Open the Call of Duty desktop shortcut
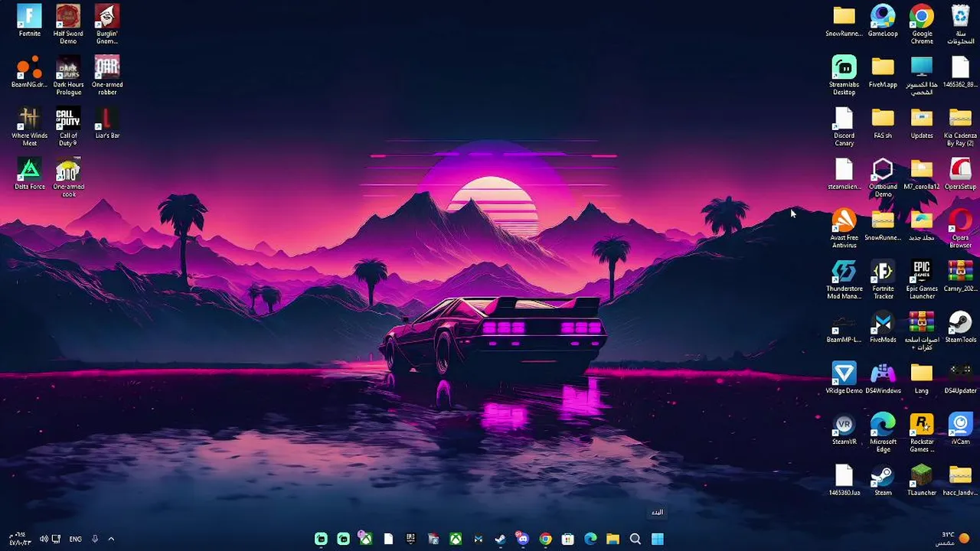 (x=68, y=126)
